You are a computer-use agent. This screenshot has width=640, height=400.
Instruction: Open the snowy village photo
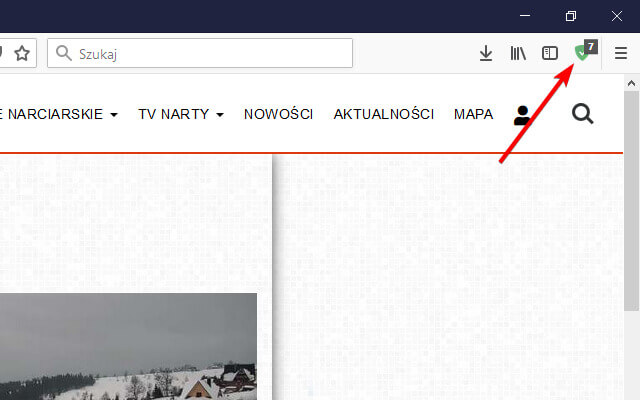click(128, 346)
